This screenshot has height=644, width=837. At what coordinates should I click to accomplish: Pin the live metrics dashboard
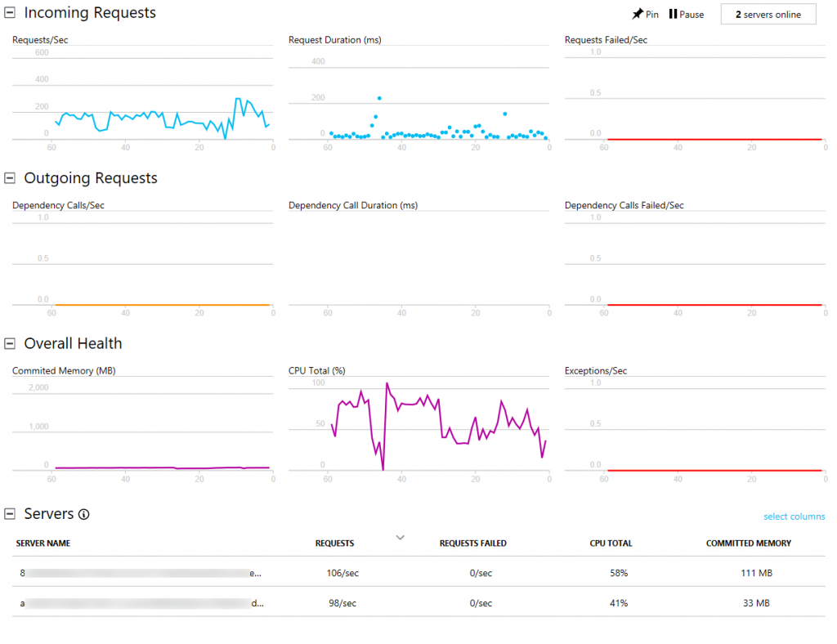coord(650,13)
